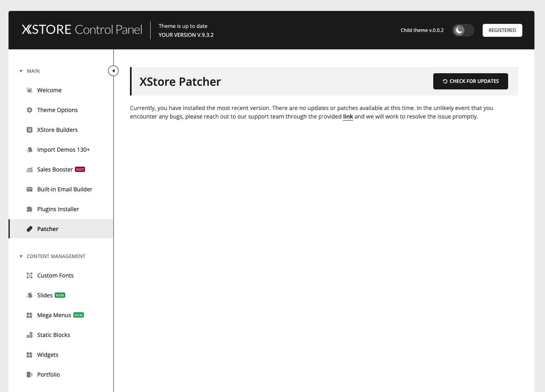Click the Sales Booster chart icon
The image size is (545, 392).
pos(30,170)
